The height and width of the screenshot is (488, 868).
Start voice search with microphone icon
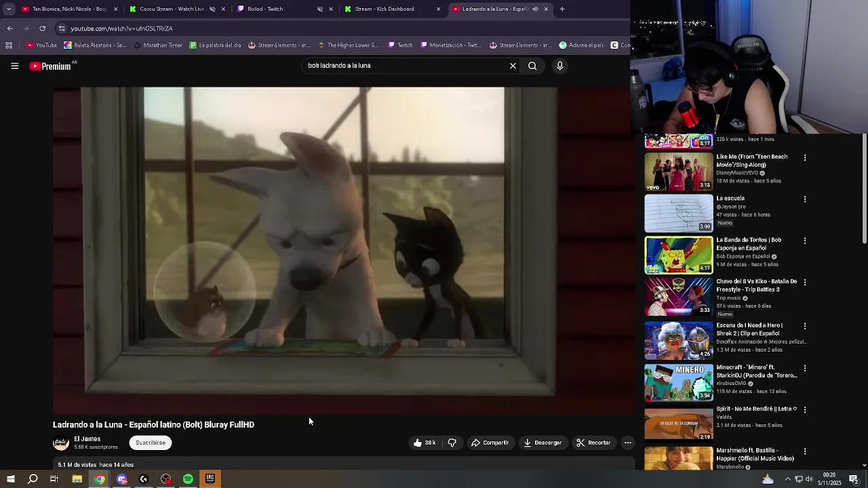pyautogui.click(x=559, y=66)
